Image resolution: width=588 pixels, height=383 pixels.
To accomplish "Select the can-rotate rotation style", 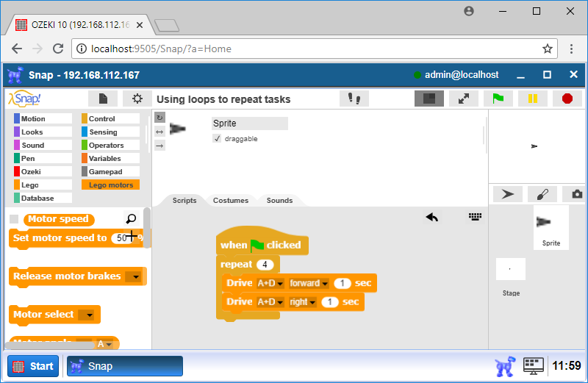I will (159, 118).
